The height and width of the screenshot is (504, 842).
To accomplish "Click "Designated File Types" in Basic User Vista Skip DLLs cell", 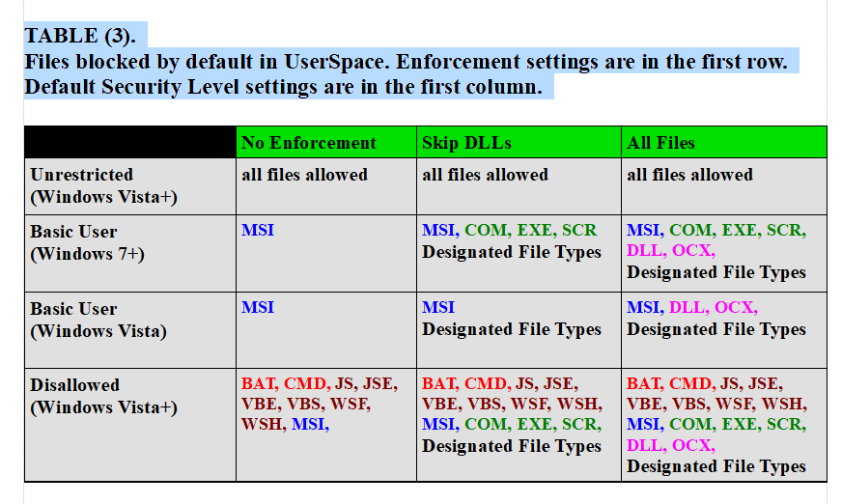I will click(511, 329).
